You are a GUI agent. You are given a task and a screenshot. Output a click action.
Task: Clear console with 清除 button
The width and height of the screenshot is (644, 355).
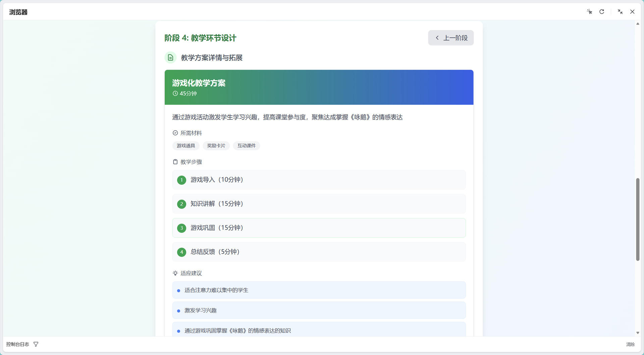pyautogui.click(x=630, y=344)
